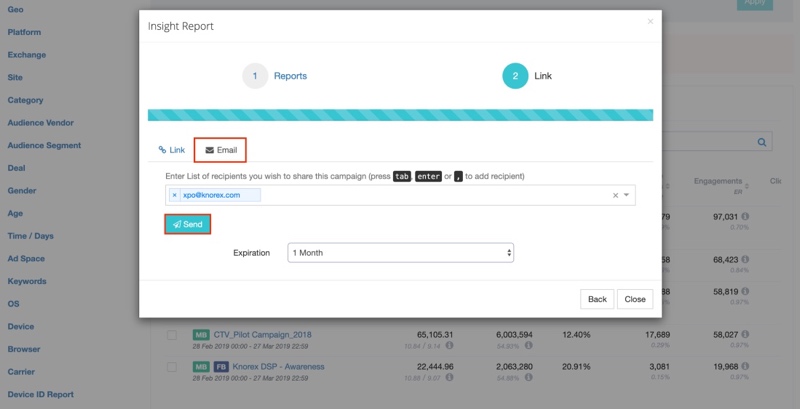Click the Close button in dialog footer
800x409 pixels.
(635, 299)
